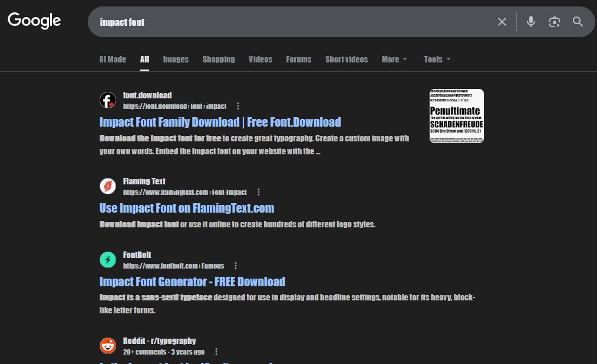Open options menu for Reddit result

tap(216, 352)
